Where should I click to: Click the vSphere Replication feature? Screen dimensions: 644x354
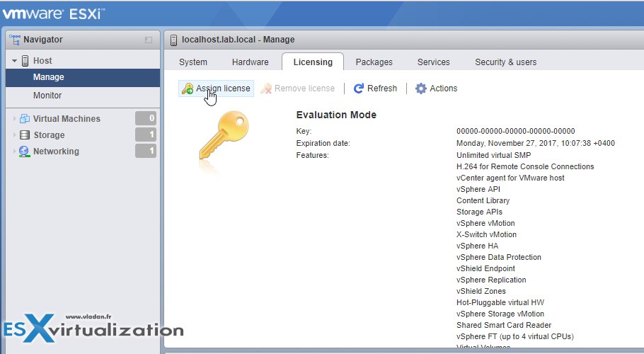pyautogui.click(x=491, y=280)
